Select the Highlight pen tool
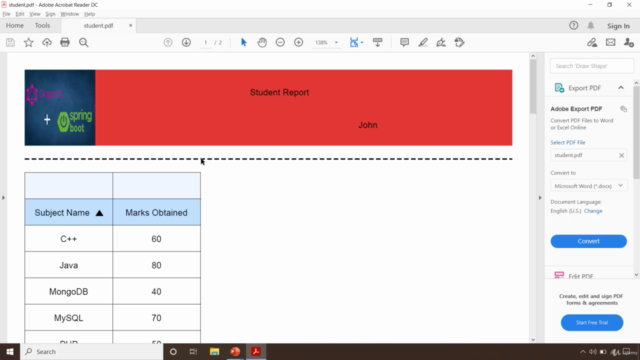Viewport: 640px width, 360px height. coord(423,42)
